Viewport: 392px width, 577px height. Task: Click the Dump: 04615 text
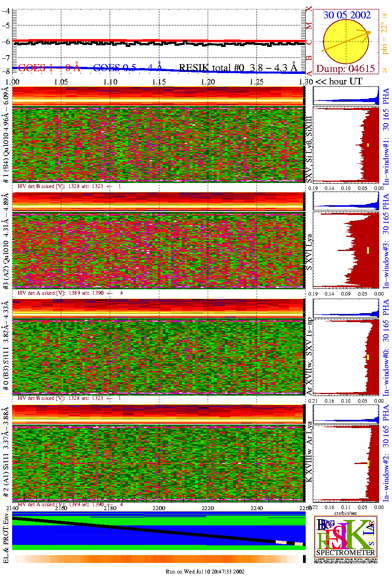click(x=346, y=69)
